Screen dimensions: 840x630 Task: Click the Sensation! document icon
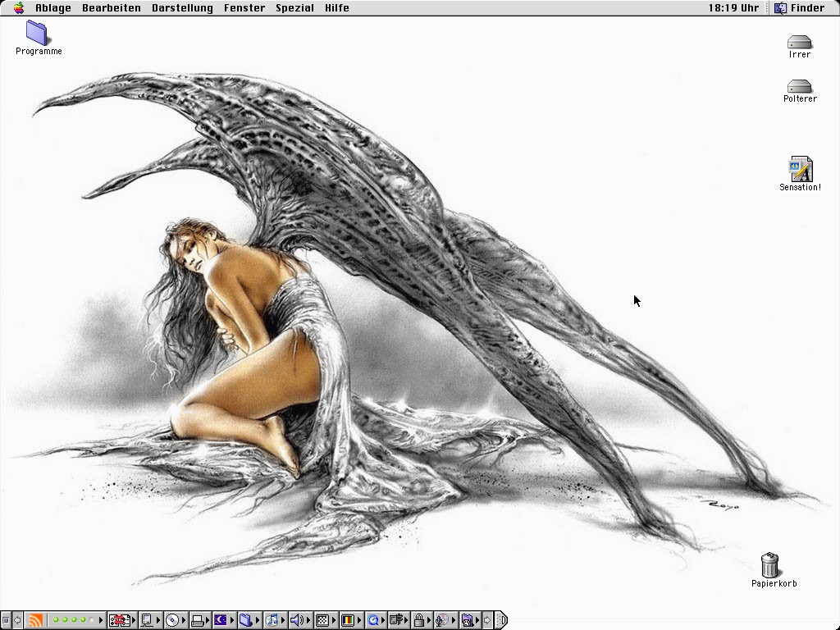[x=800, y=169]
